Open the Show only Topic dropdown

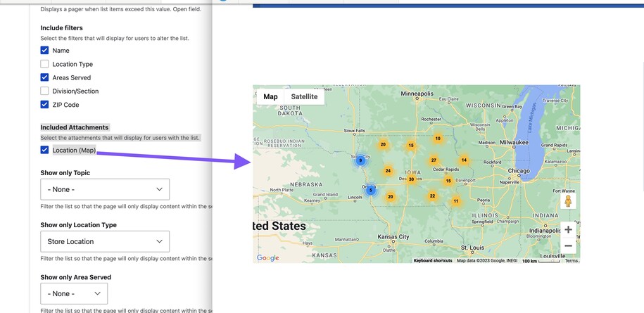pos(105,189)
